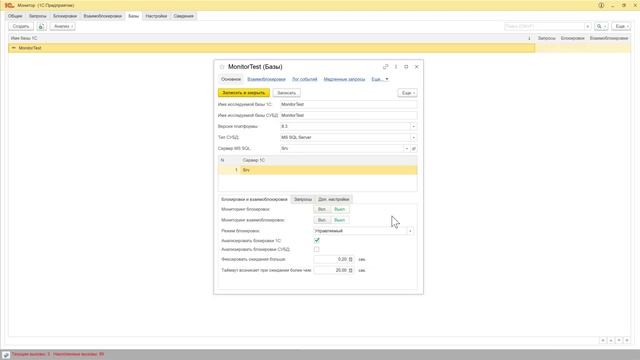Screen dimensions: 640x360
Task: Open the Сервер MS SQL record link icon
Action: tap(413, 149)
